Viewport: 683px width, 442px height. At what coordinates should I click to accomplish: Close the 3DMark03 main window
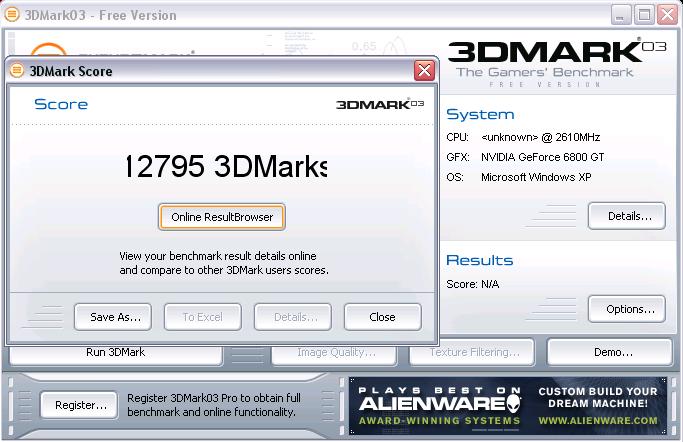click(x=667, y=15)
